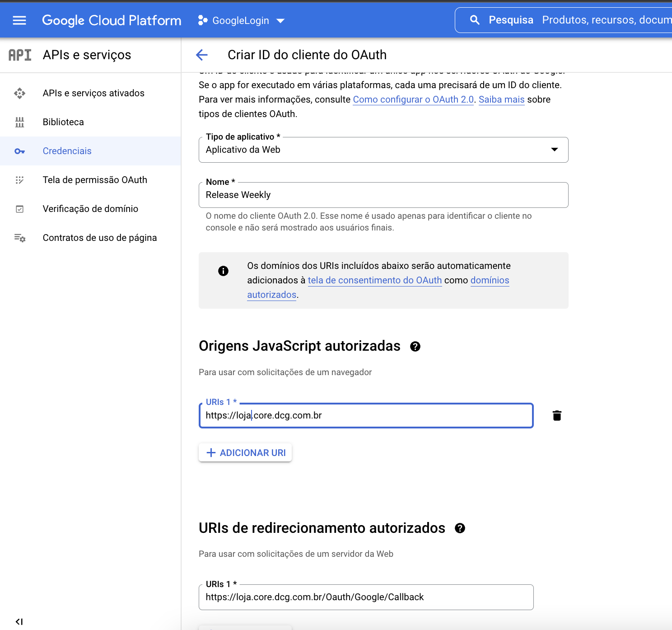The width and height of the screenshot is (672, 630).
Task: Expand the Tipo de aplicativo dropdown
Action: click(383, 150)
